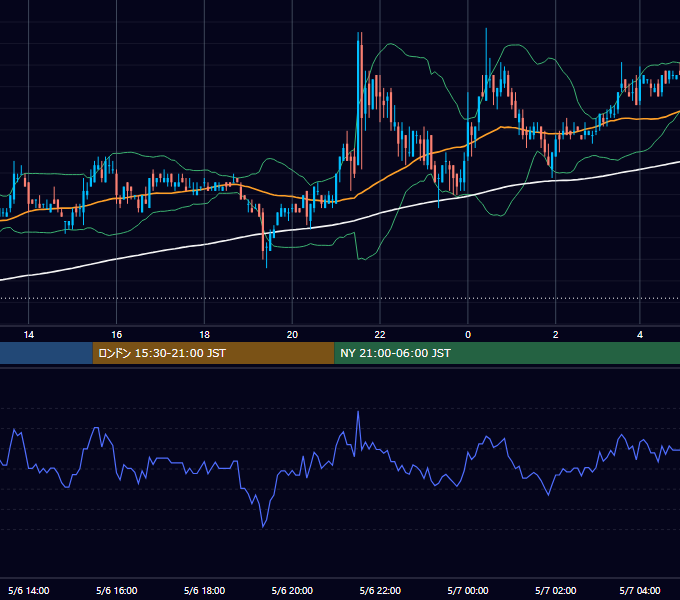Click the 20 hour axis label
The image size is (680, 600).
coord(292,335)
